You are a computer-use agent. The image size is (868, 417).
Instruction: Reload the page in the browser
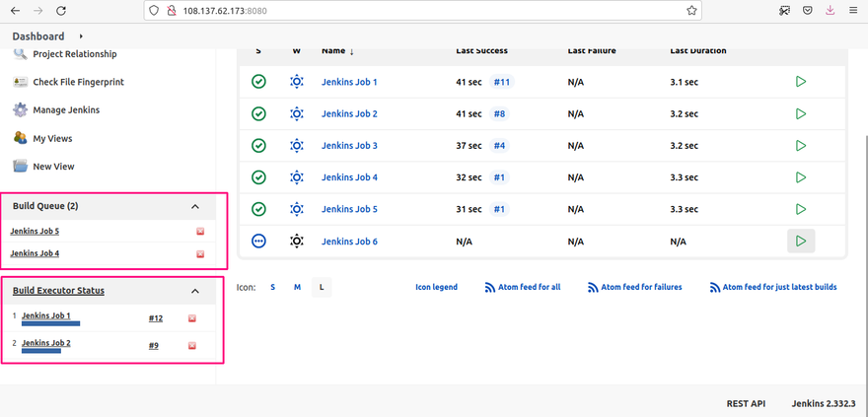tap(61, 11)
